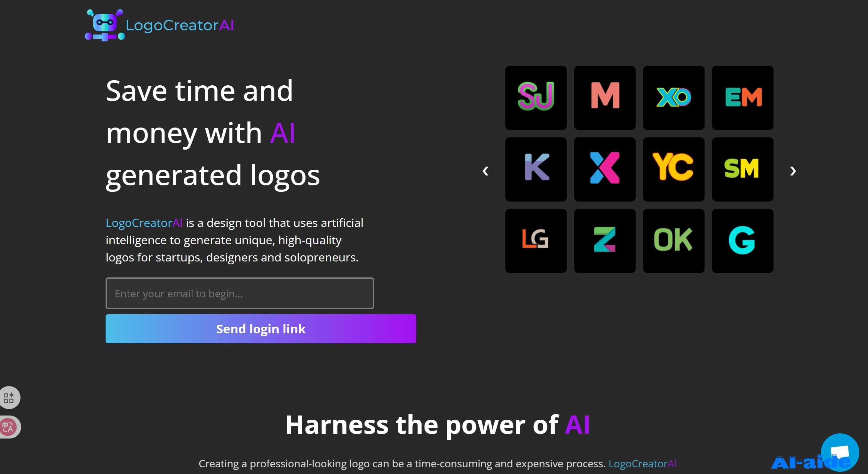Image resolution: width=868 pixels, height=474 pixels.
Task: Choose the green SM sample logo
Action: pos(742,169)
